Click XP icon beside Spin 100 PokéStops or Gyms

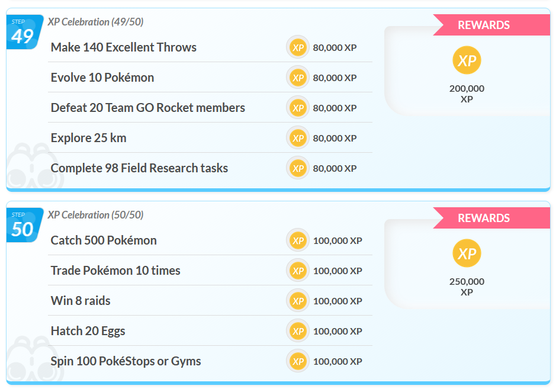[x=298, y=361]
